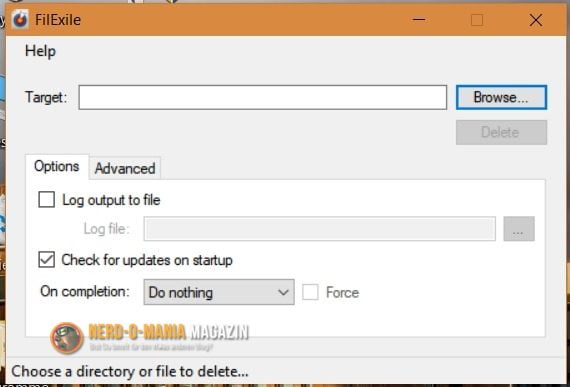
Task: Toggle the Force checkbox
Action: tap(310, 292)
